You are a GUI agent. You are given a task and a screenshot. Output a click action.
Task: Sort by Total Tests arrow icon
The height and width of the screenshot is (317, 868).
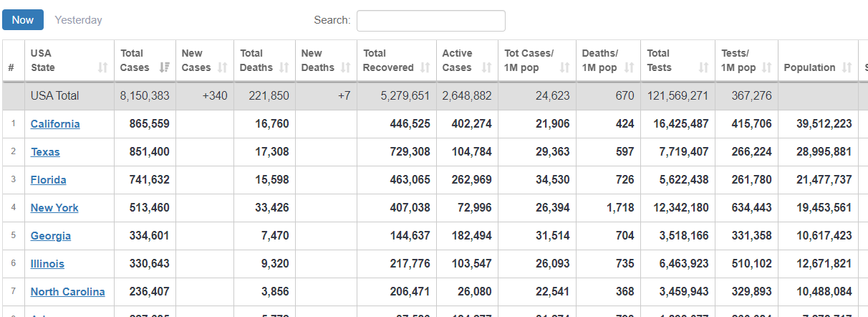click(x=703, y=67)
